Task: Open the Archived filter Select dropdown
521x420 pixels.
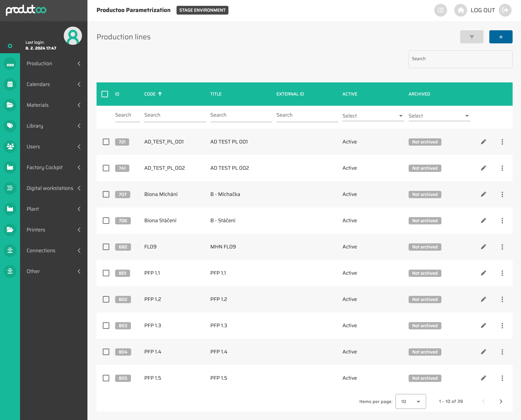Action: (x=439, y=116)
